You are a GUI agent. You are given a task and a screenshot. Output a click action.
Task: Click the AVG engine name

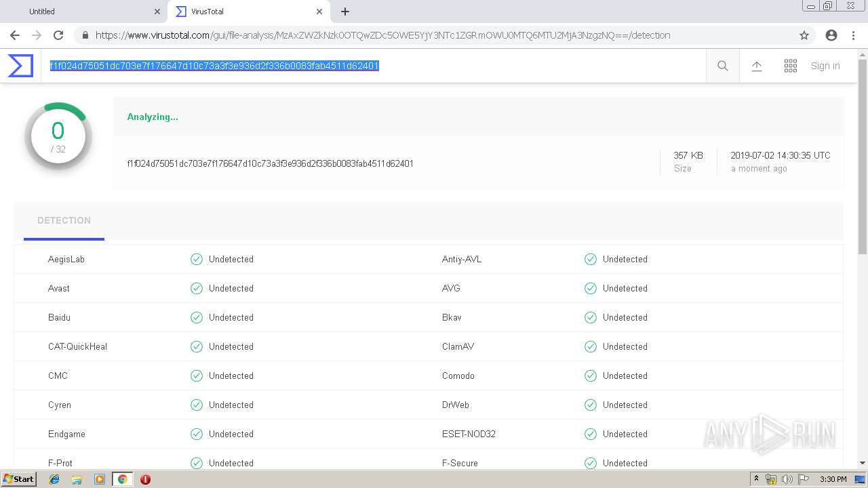click(451, 288)
